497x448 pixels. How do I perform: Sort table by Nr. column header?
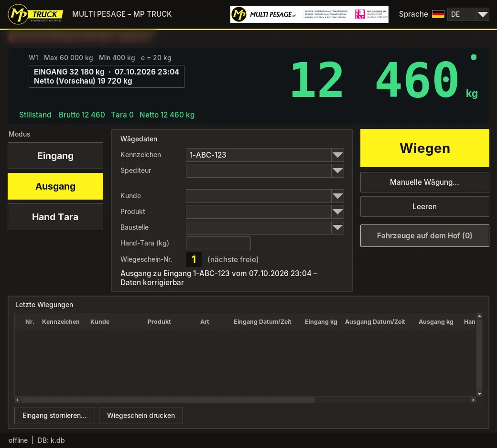pos(30,321)
